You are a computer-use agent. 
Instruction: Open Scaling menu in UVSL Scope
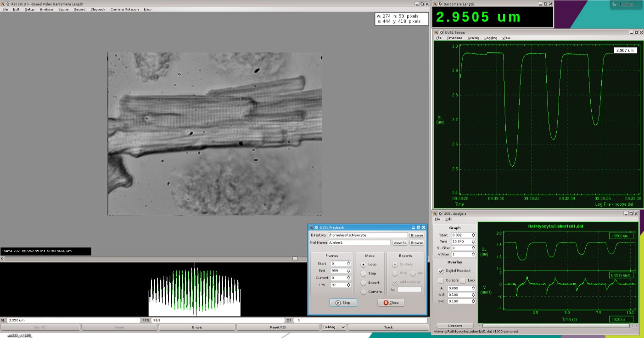(x=473, y=38)
